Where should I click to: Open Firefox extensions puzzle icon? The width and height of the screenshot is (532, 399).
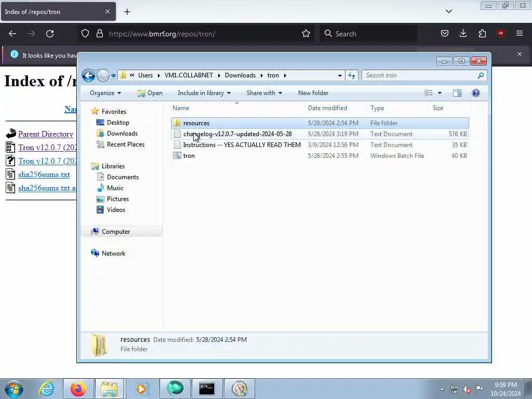point(482,34)
